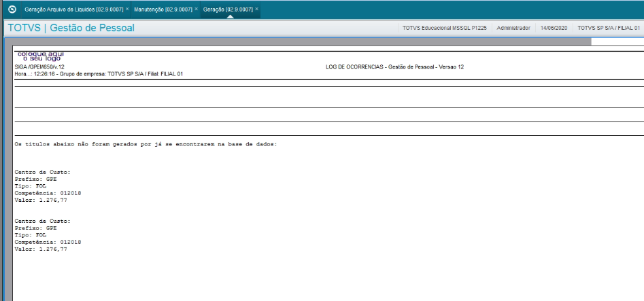Click second 'Tipo: FOL' line

point(31,235)
